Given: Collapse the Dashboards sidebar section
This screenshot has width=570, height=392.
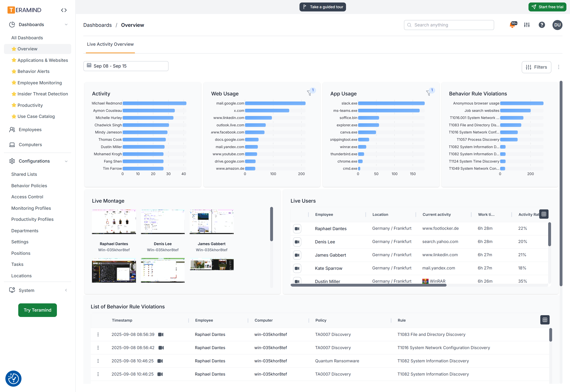Looking at the screenshot, I should click(66, 24).
